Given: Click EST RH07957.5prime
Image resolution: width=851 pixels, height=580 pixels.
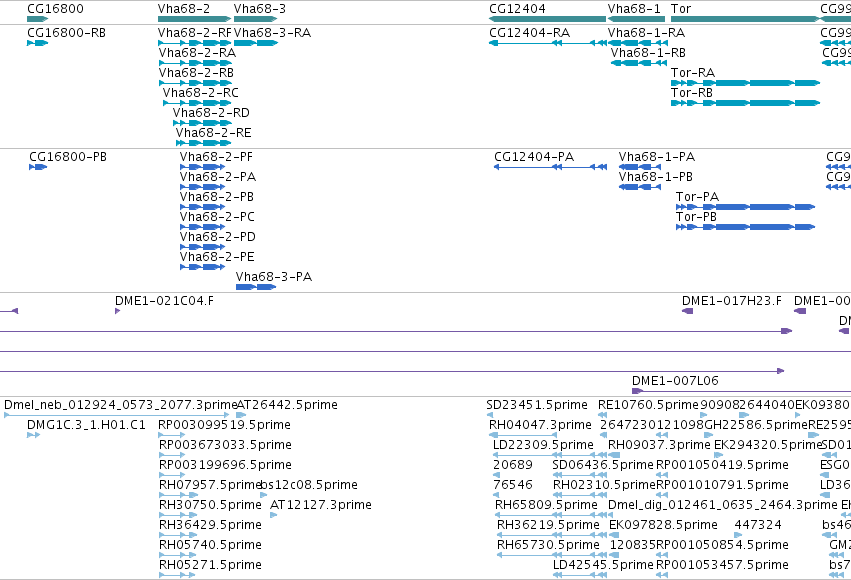Looking at the screenshot, I should click(x=177, y=495).
